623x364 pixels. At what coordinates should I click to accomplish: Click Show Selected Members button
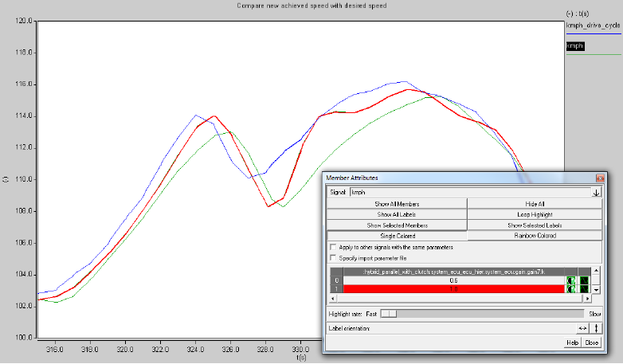click(x=397, y=225)
